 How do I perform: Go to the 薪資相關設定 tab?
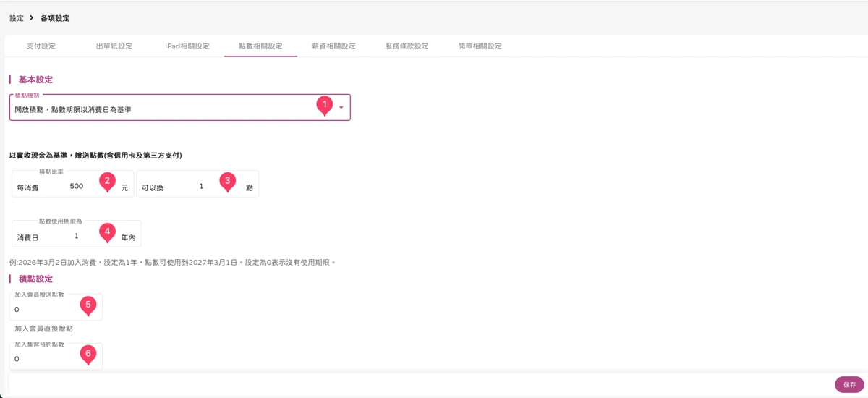333,46
